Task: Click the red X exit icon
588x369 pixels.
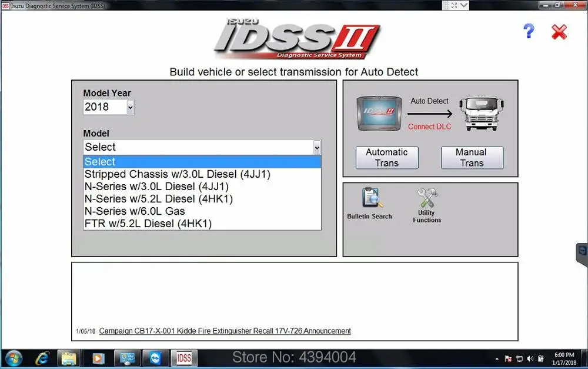Action: (x=559, y=32)
